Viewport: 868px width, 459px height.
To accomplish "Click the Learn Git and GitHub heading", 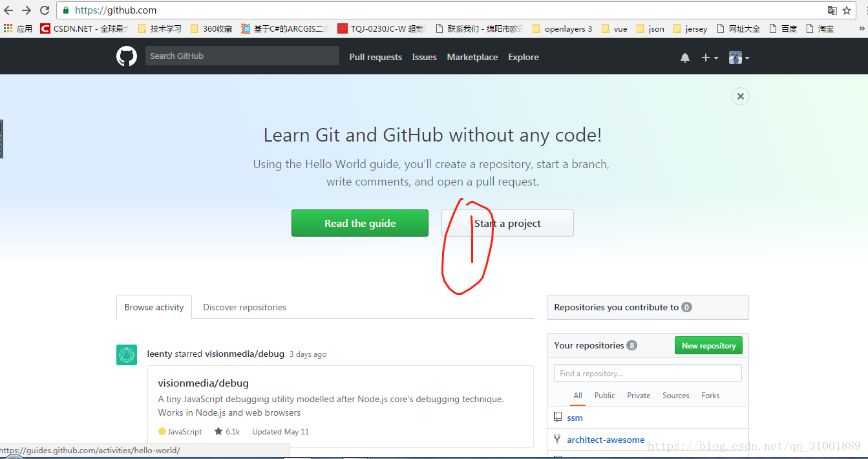I will (432, 135).
